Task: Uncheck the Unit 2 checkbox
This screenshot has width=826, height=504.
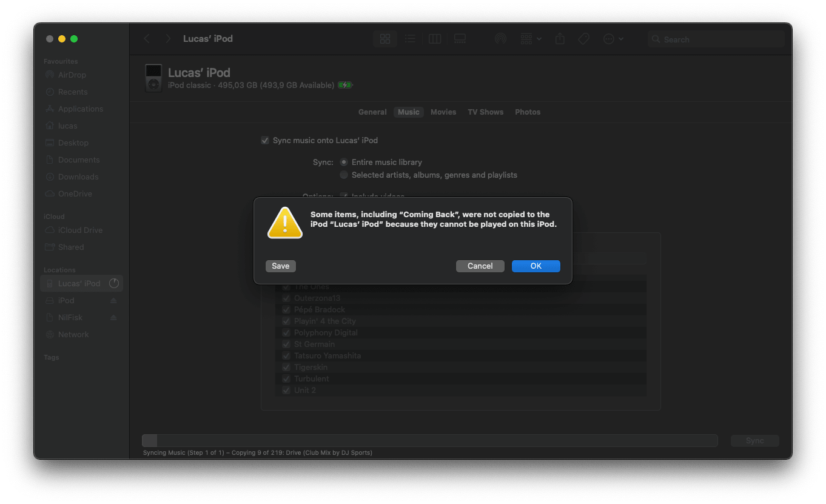Action: pyautogui.click(x=286, y=391)
